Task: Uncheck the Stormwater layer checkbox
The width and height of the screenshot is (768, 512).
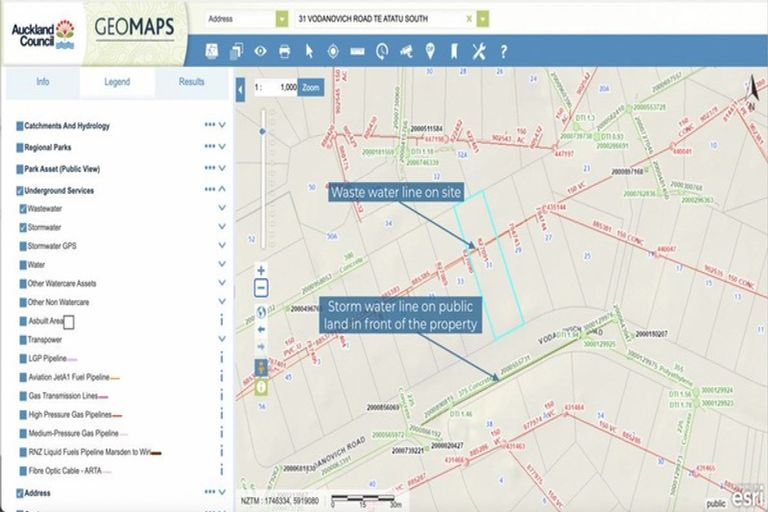Action: (24, 228)
